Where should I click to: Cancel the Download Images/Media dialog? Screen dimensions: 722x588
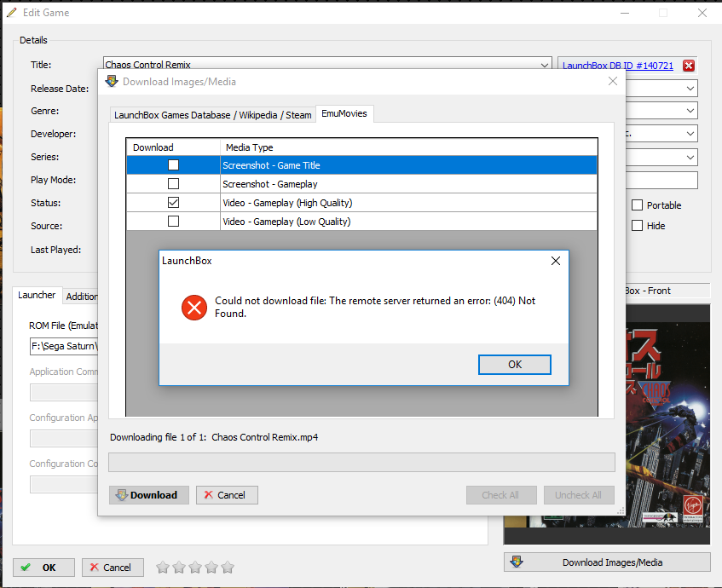pyautogui.click(x=227, y=495)
